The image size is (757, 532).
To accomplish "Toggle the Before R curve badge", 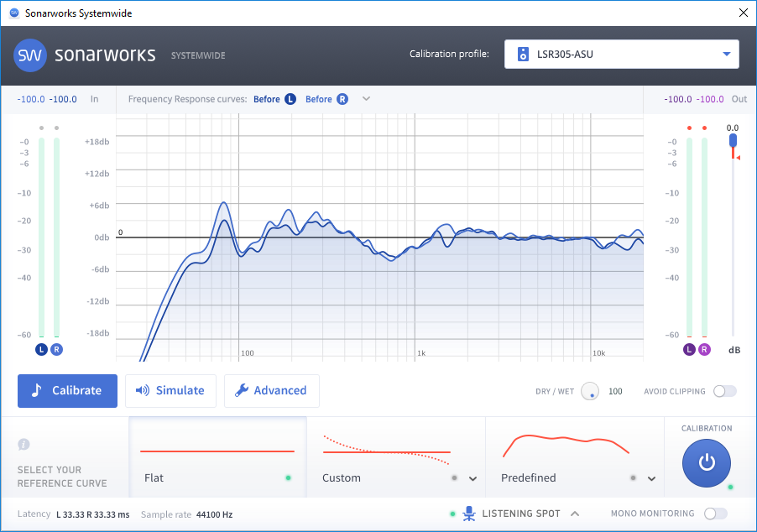I will tap(342, 99).
